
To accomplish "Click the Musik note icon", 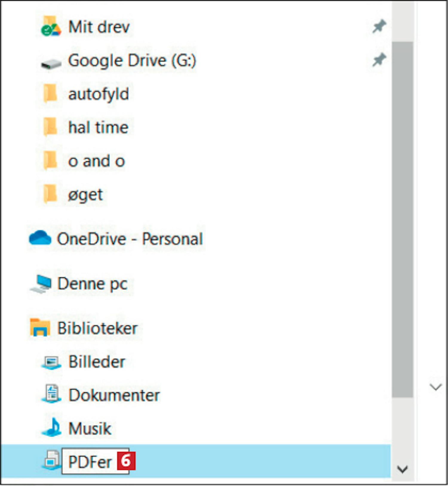I will (52, 428).
